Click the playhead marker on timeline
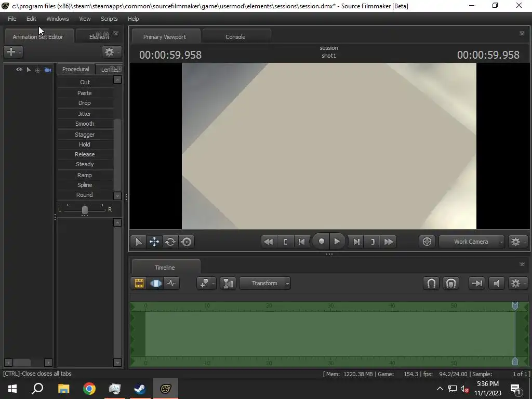532x399 pixels. (515, 305)
